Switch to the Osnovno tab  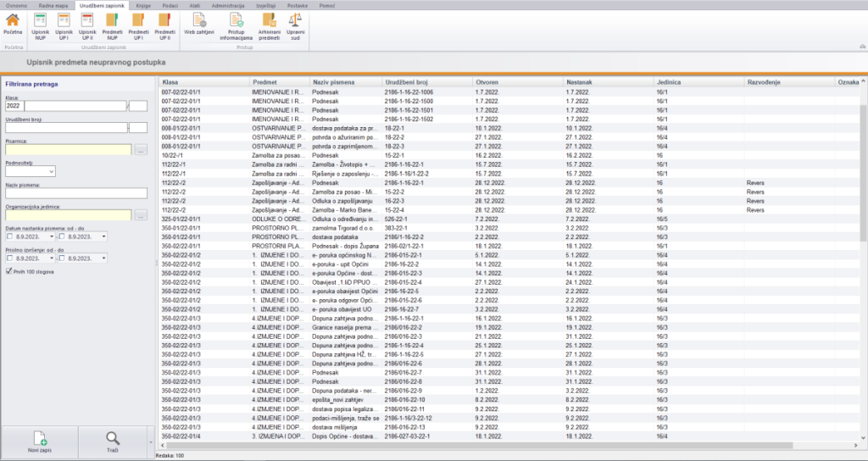(x=16, y=5)
